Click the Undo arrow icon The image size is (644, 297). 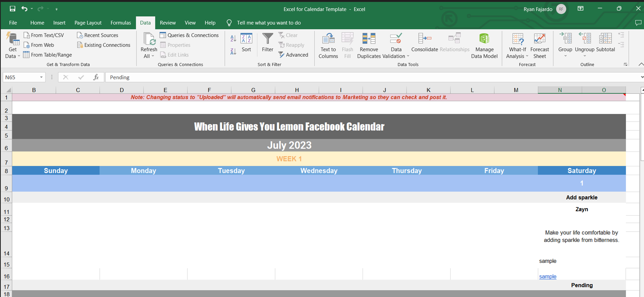(24, 9)
